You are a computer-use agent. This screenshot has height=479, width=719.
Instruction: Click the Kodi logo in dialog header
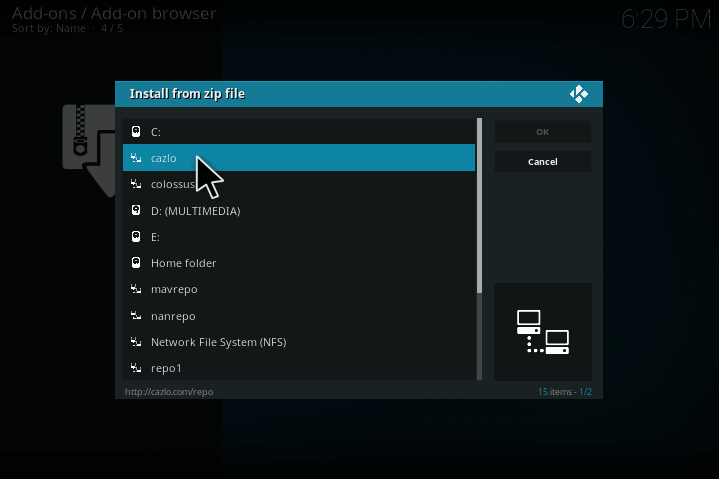pos(579,94)
